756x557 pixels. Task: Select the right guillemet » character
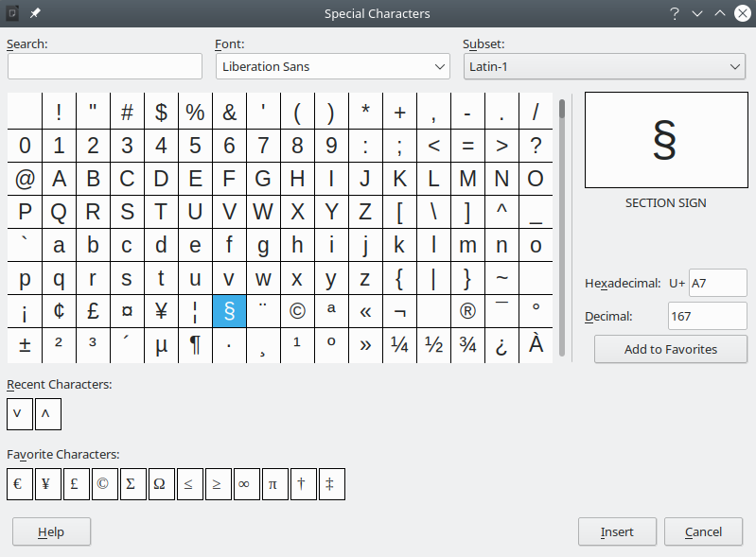coord(365,345)
